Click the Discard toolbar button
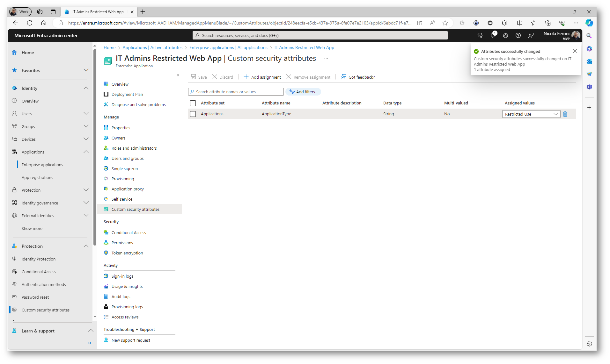Screen dimensions: 610x364 pyautogui.click(x=223, y=77)
